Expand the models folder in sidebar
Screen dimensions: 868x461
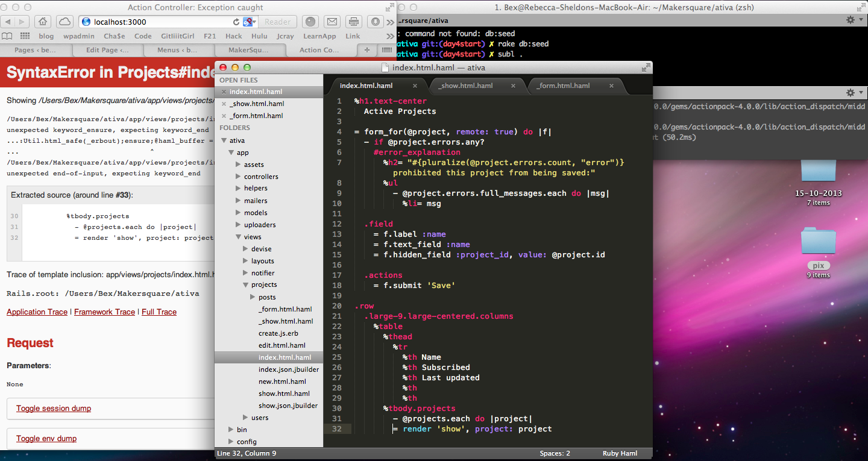(238, 213)
